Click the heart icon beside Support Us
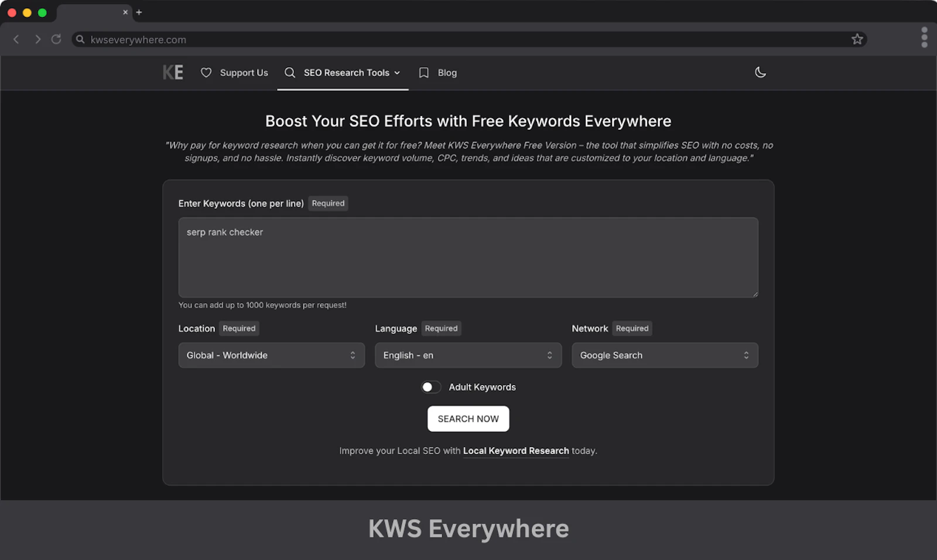 pos(206,73)
